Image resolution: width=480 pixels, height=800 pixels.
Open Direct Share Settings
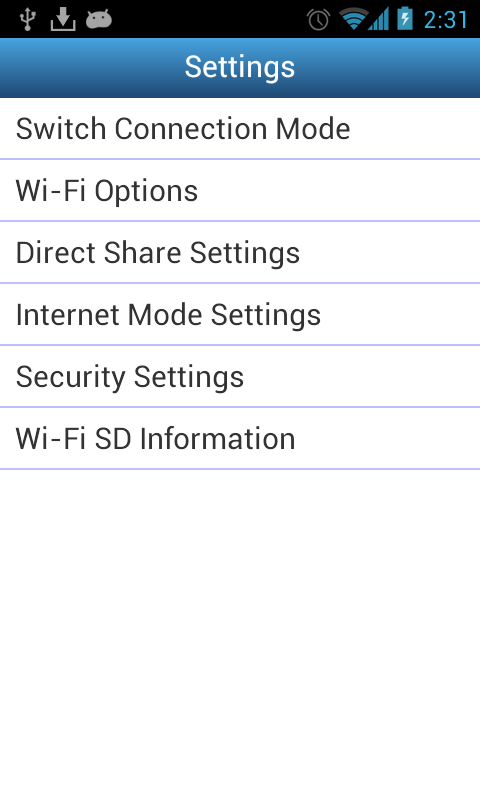[x=240, y=253]
